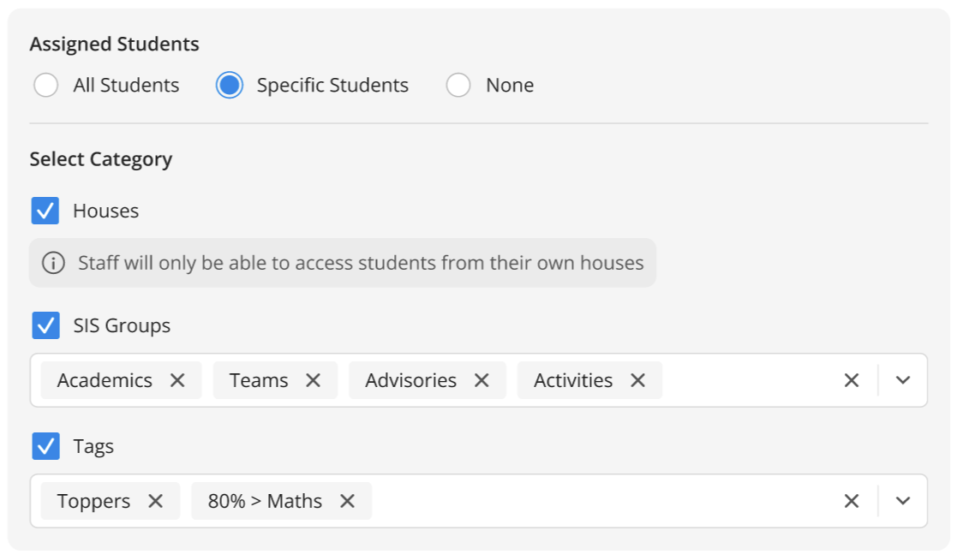Uncheck the Tags category

[45, 445]
